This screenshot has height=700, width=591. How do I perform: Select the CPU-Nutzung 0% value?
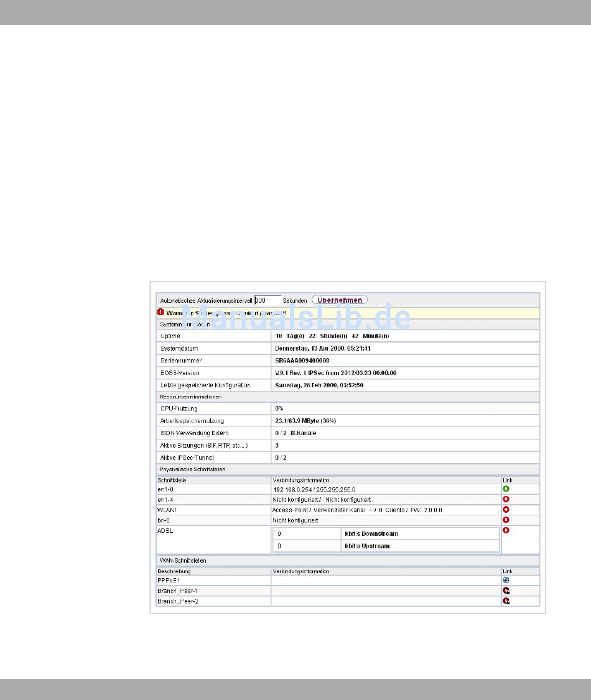click(x=279, y=408)
